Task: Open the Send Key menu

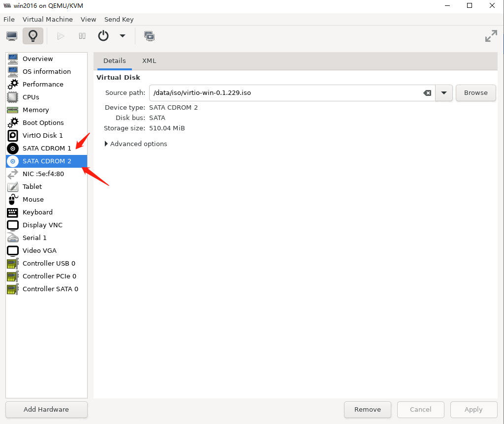Action: click(x=119, y=19)
